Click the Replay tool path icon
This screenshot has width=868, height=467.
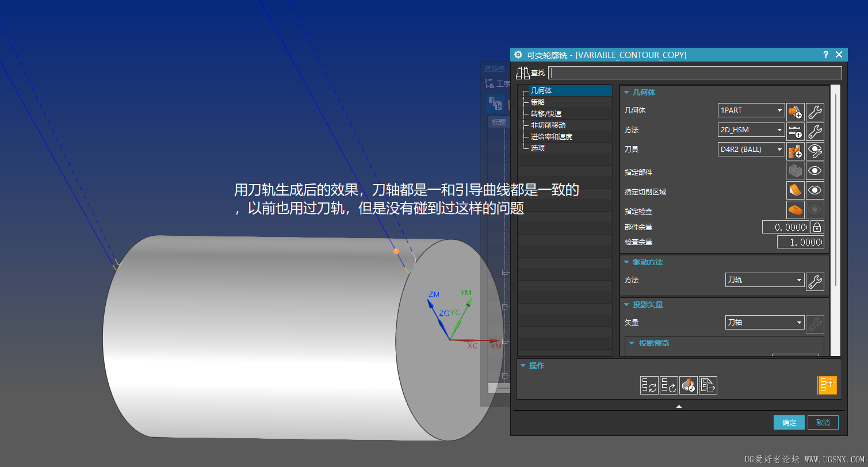669,385
